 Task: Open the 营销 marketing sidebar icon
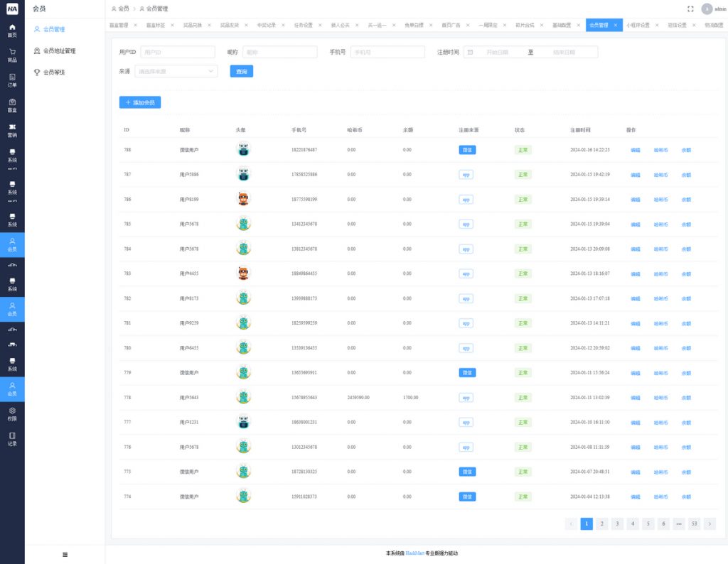click(x=12, y=130)
